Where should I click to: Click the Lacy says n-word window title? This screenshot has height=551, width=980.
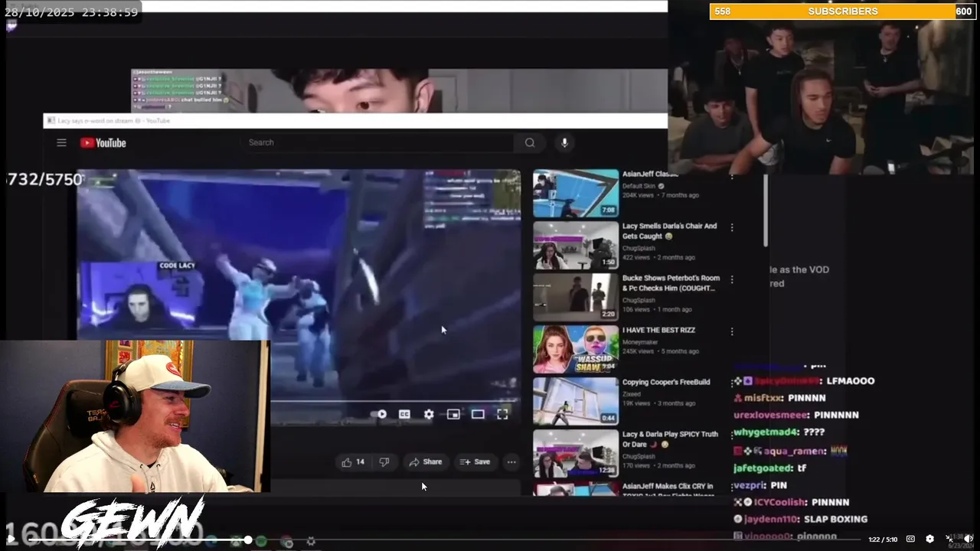[113, 121]
